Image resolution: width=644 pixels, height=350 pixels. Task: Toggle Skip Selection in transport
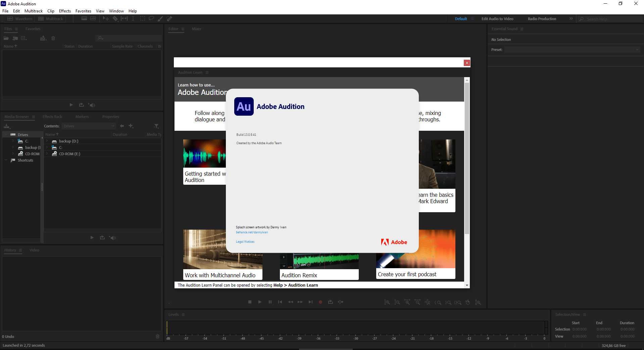[x=341, y=302]
